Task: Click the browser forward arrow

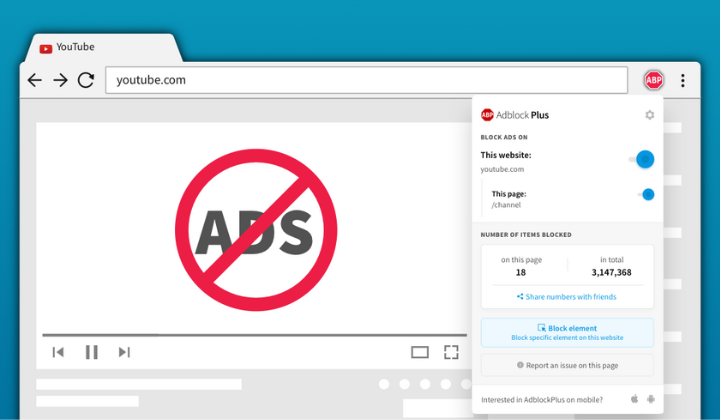Action: (60, 80)
